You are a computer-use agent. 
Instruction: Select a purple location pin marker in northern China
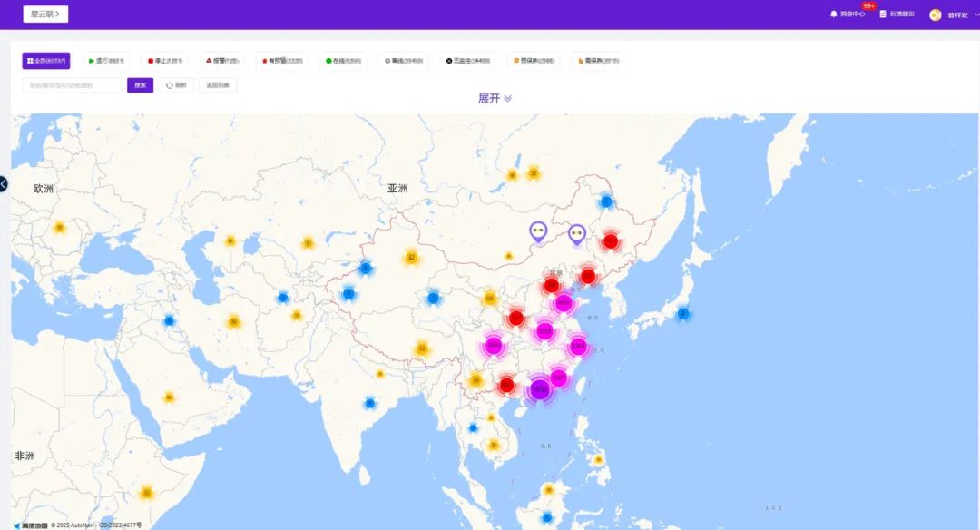538,232
